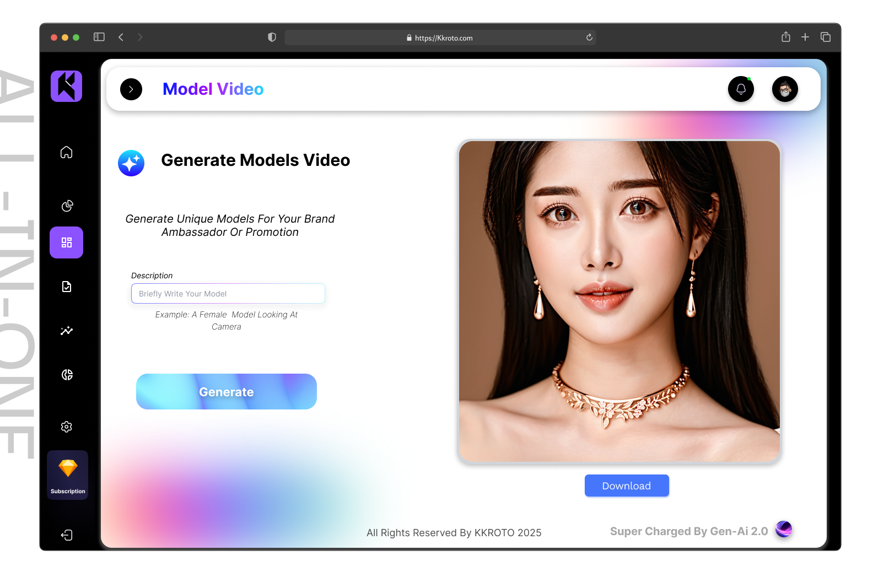Screen dimensions: 873x588
Task: Open the Home sidebar icon
Action: [67, 152]
